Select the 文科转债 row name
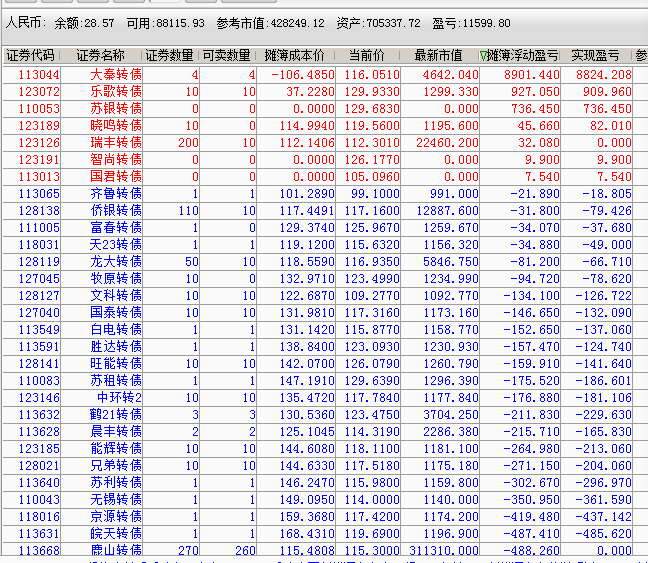 pos(116,296)
